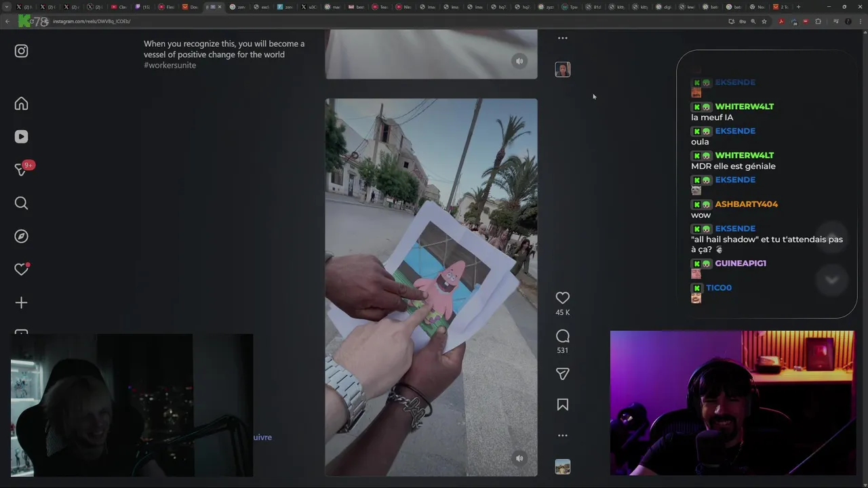Click the Adobe Acrobat extension icon
Image resolution: width=868 pixels, height=488 pixels.
(781, 21)
